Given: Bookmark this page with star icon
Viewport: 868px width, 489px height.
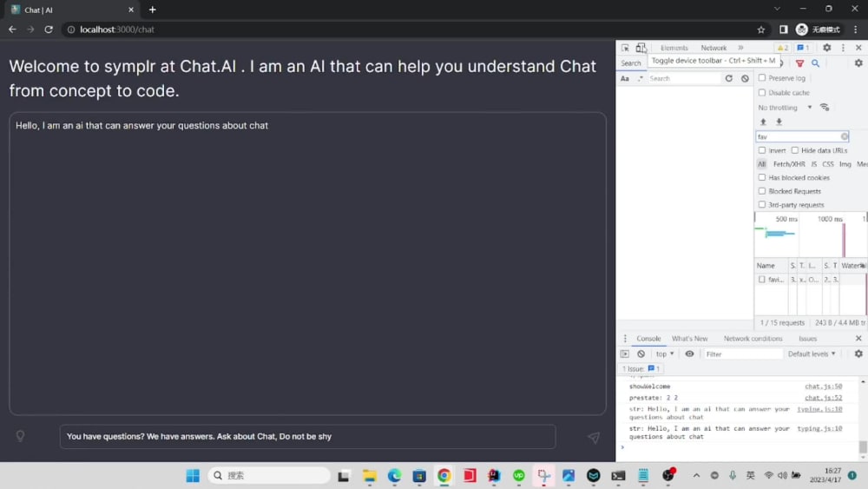Looking at the screenshot, I should [761, 30].
